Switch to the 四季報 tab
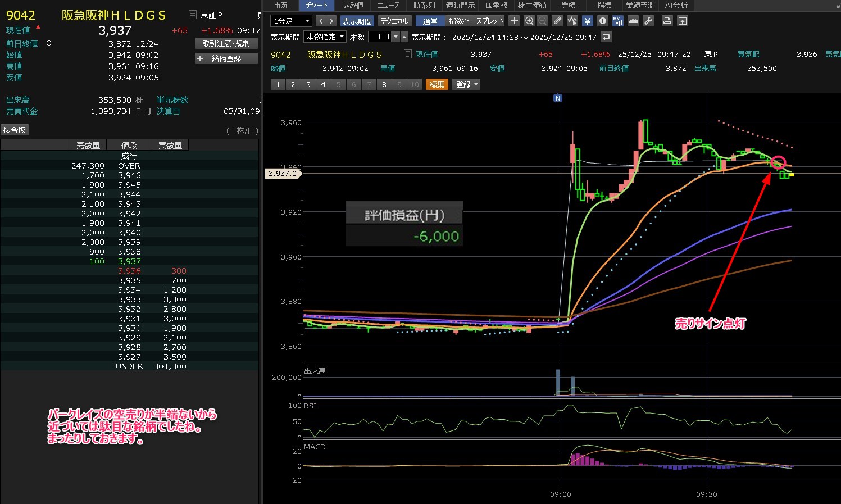The width and height of the screenshot is (841, 504). click(495, 5)
